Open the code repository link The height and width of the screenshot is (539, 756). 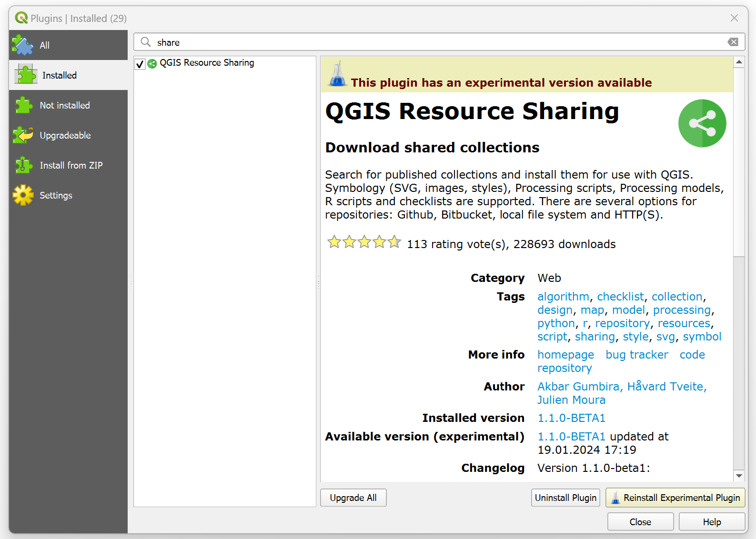tap(621, 361)
